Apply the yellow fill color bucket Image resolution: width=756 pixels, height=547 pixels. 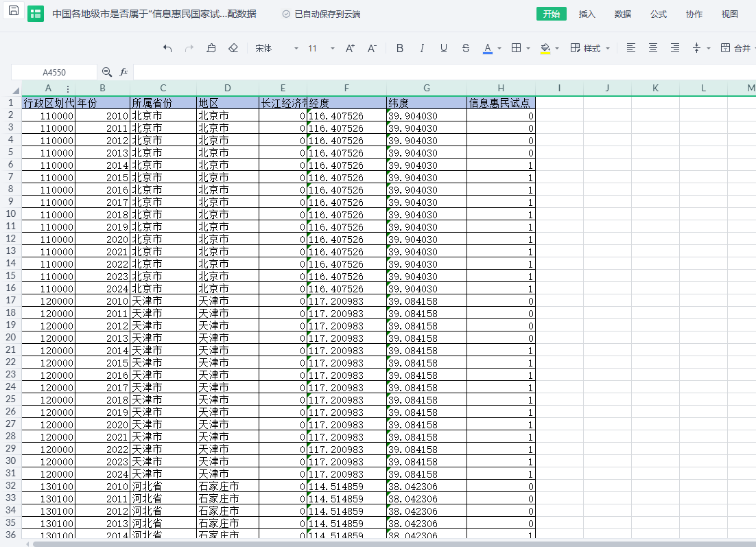tap(545, 48)
